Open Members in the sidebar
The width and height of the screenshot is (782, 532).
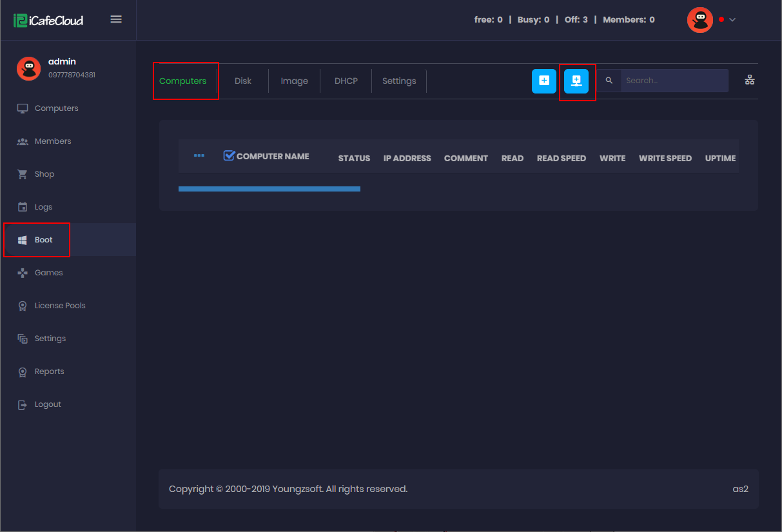[x=53, y=141]
